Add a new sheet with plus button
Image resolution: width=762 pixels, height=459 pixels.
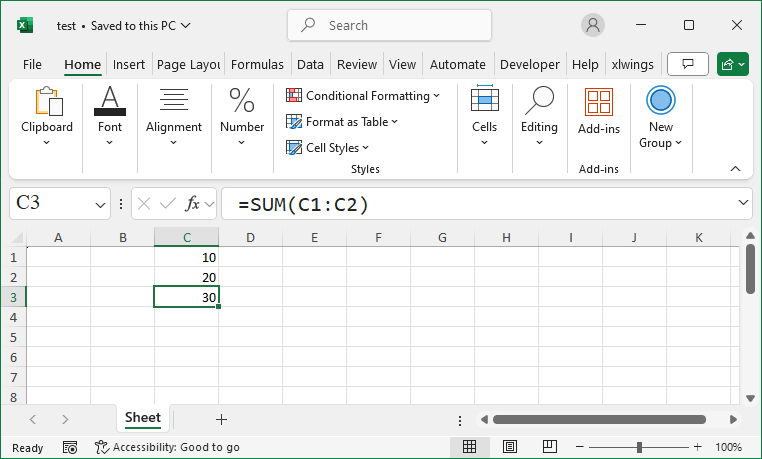tap(221, 419)
